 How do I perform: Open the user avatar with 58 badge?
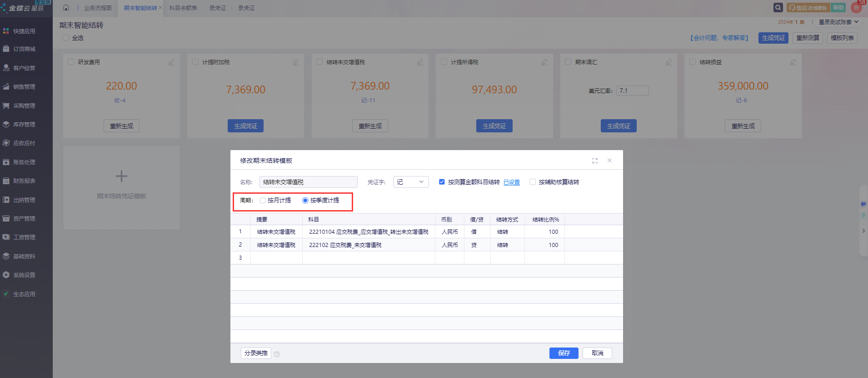[x=857, y=7]
